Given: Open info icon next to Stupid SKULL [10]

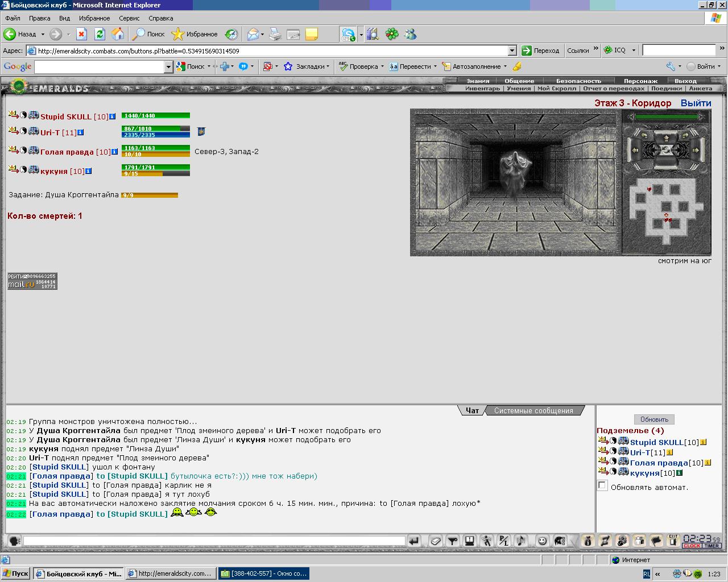Looking at the screenshot, I should click(113, 116).
